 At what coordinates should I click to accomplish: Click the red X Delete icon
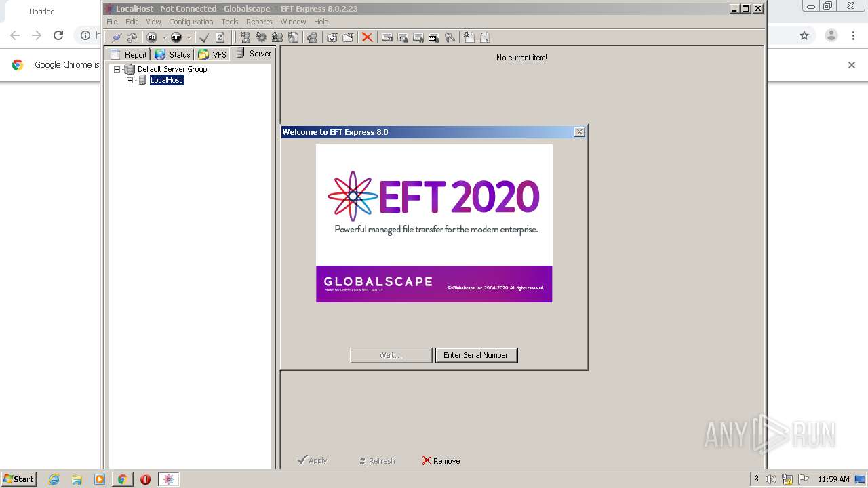pyautogui.click(x=367, y=37)
